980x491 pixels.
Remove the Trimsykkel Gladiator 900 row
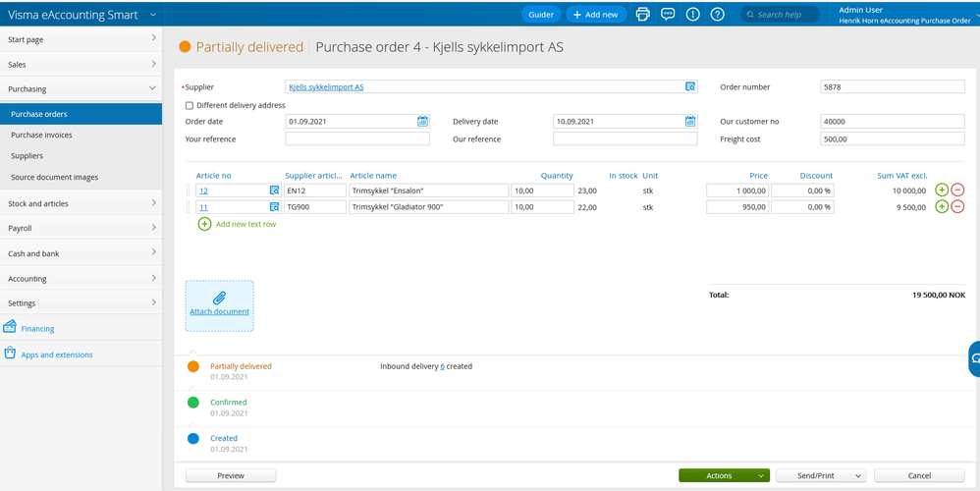point(957,207)
